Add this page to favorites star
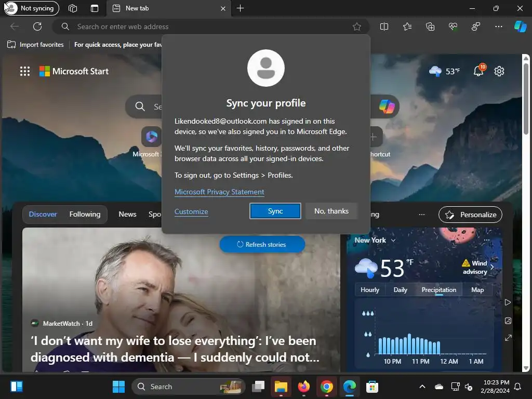This screenshot has height=399, width=532. pyautogui.click(x=356, y=26)
